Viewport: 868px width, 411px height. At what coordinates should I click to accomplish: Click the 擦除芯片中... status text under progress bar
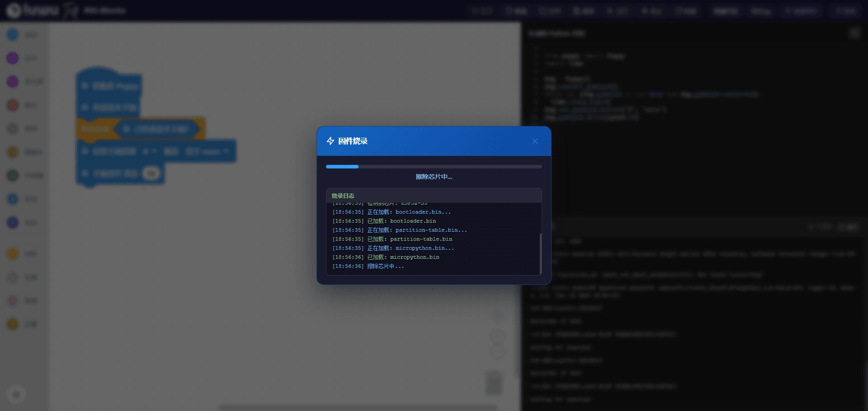[434, 177]
